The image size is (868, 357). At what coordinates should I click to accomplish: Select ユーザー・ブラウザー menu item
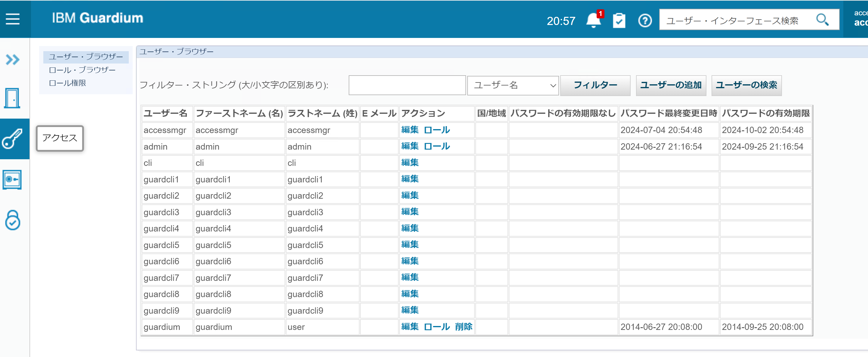(85, 57)
